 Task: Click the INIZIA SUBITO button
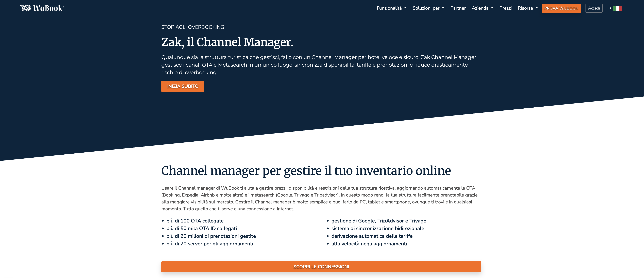click(x=183, y=86)
